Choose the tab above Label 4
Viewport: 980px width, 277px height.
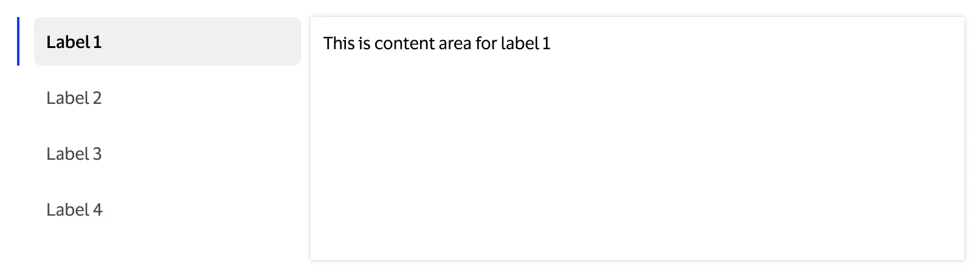pyautogui.click(x=74, y=154)
